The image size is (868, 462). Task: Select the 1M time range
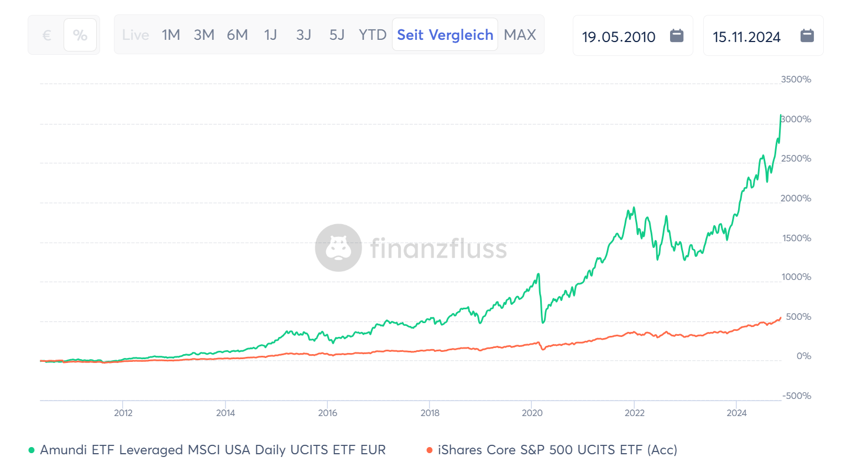pos(171,35)
